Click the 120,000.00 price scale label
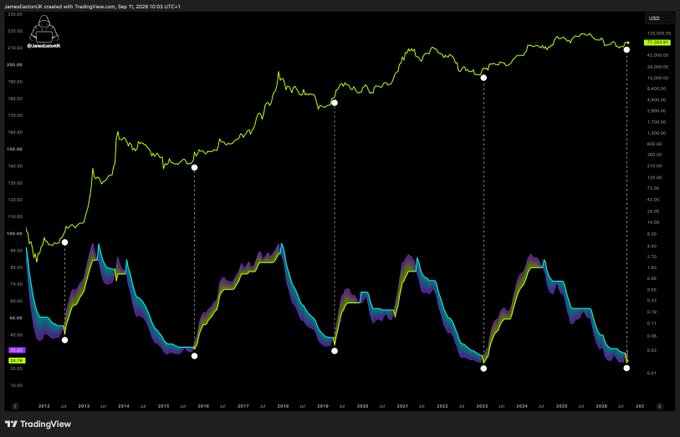 658,33
